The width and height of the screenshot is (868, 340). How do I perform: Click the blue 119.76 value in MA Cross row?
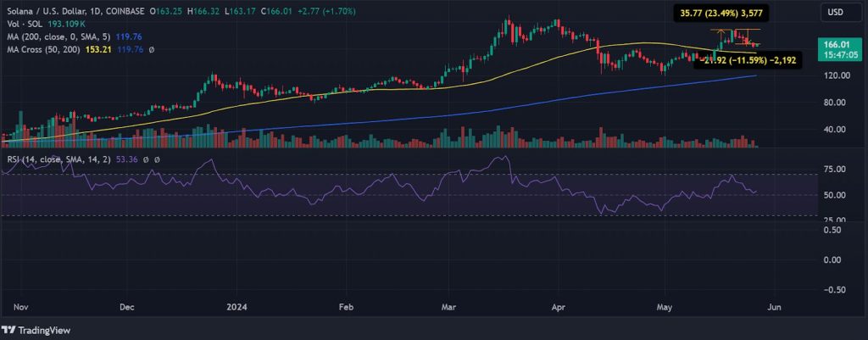pyautogui.click(x=128, y=50)
